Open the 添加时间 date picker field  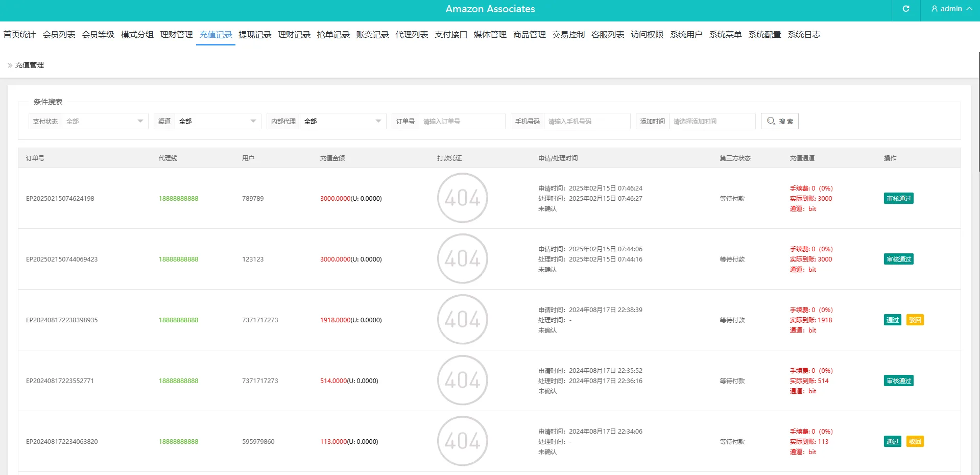coord(711,121)
